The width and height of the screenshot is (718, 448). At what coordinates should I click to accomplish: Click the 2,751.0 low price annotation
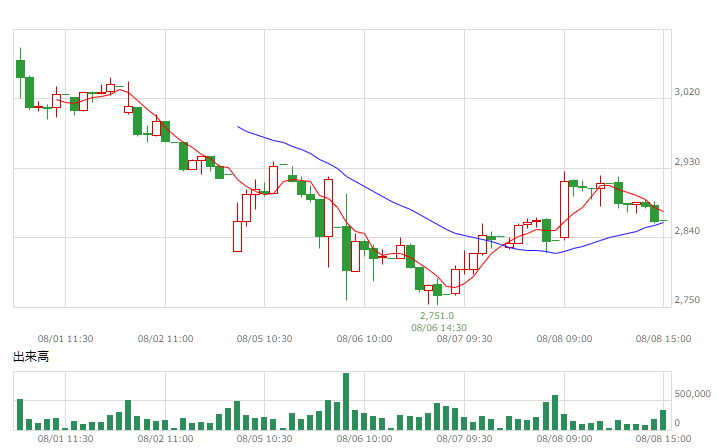tap(437, 316)
